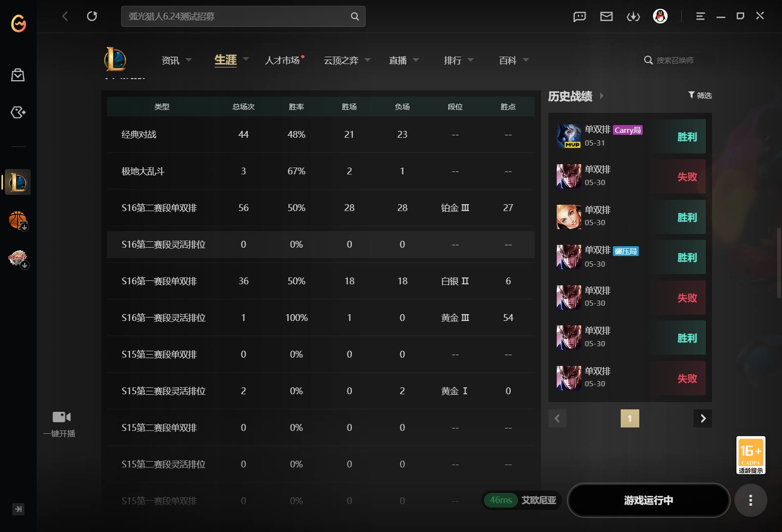Screen dimensions: 782x532
Task: Select the S16第一赛段灵活排位 row
Action: 321,318
